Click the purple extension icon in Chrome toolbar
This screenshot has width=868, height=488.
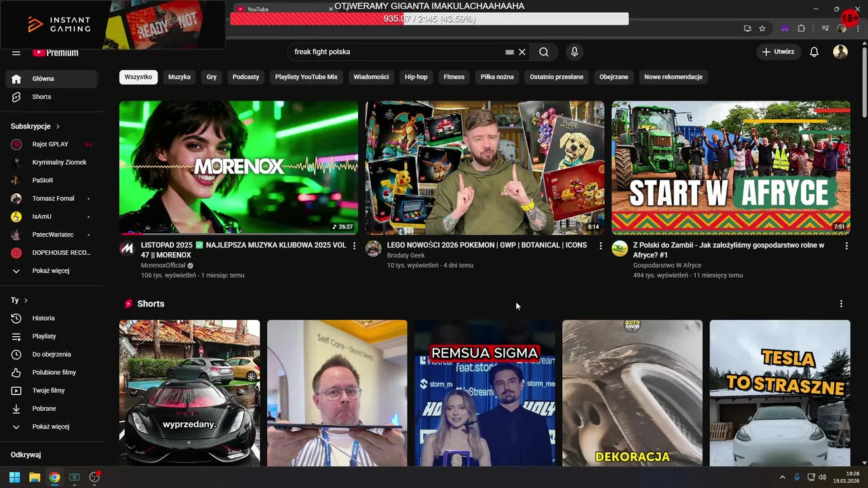(x=785, y=28)
